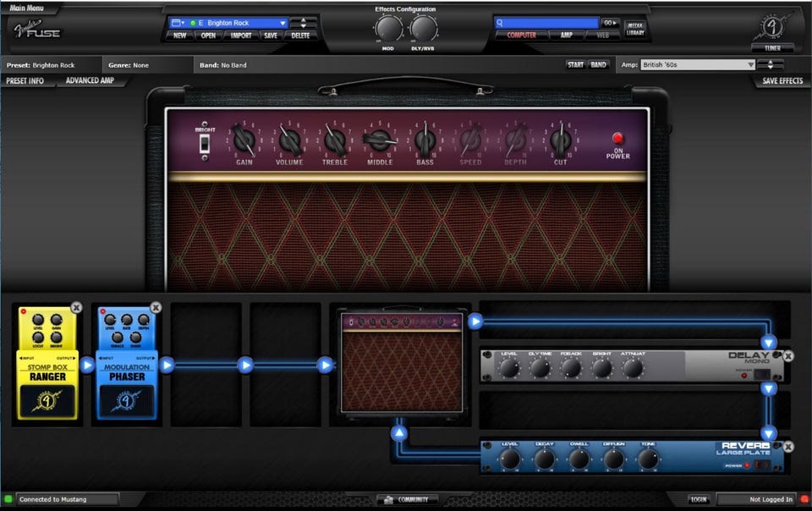Open the Community button

tap(407, 500)
